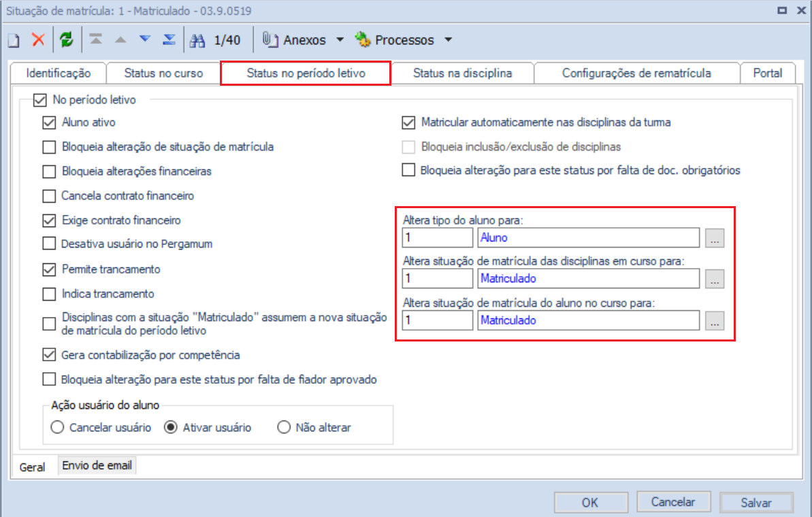Click the Anexos paperclip icon
This screenshot has height=517, width=812.
pos(270,39)
